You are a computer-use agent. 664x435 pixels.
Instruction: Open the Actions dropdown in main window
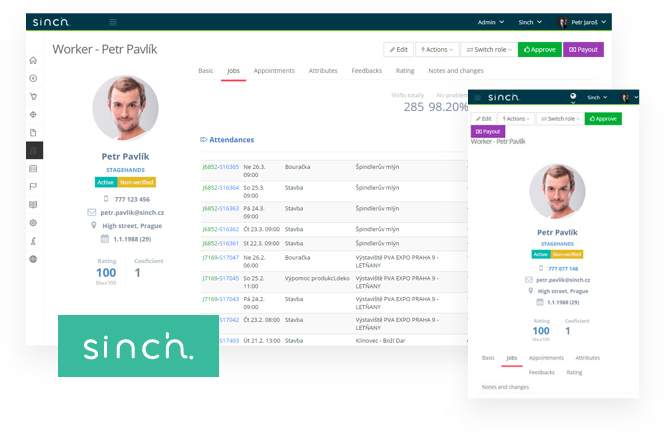(x=437, y=49)
